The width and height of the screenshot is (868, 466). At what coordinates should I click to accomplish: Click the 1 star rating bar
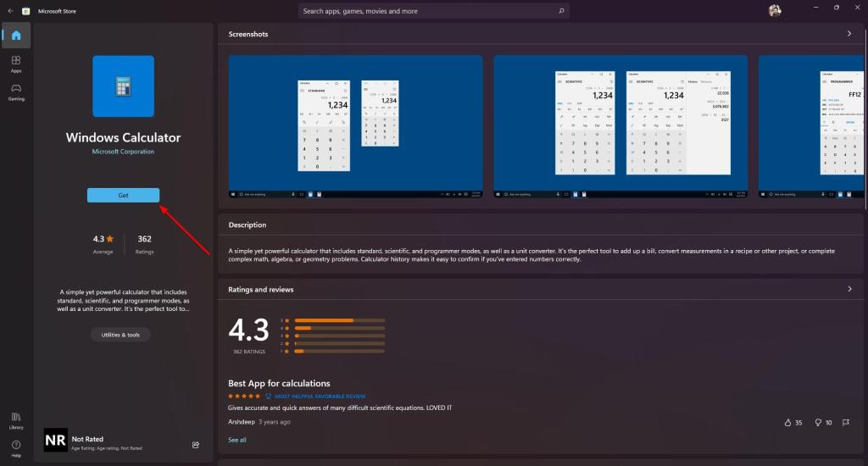click(339, 352)
